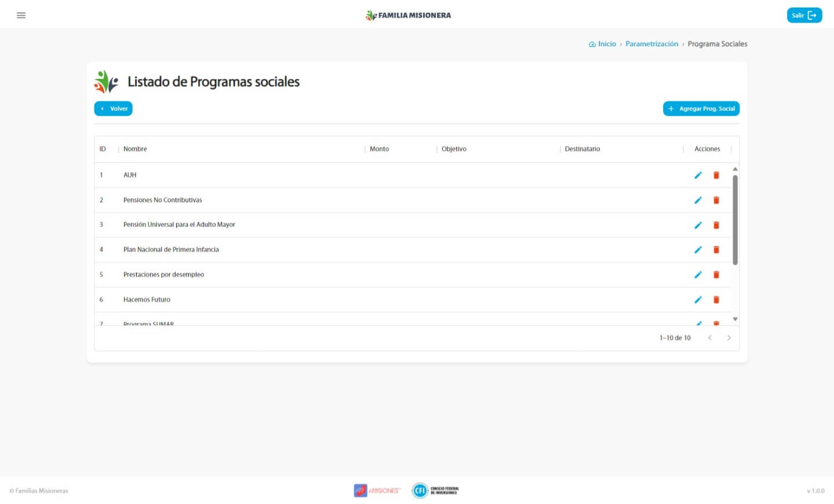Delete the AUH program
This screenshot has width=834, height=504.
pos(716,175)
